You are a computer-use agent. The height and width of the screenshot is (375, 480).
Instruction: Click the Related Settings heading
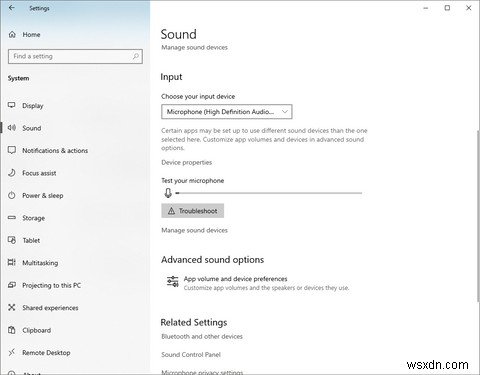point(194,322)
